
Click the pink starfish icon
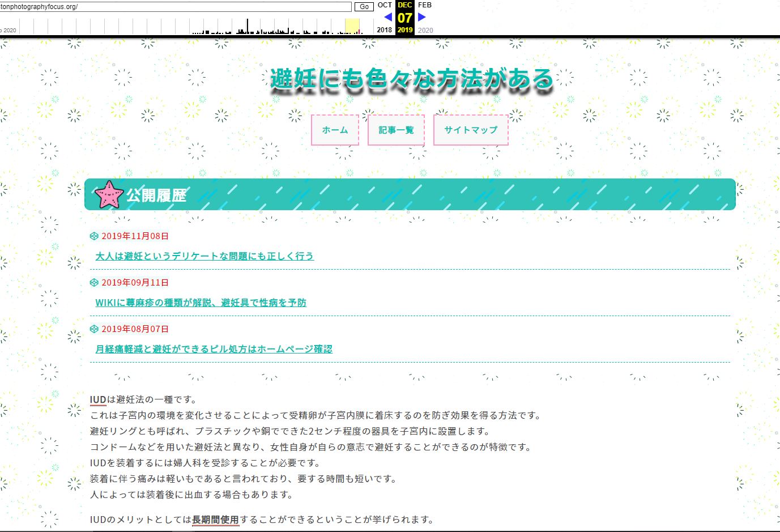[109, 194]
